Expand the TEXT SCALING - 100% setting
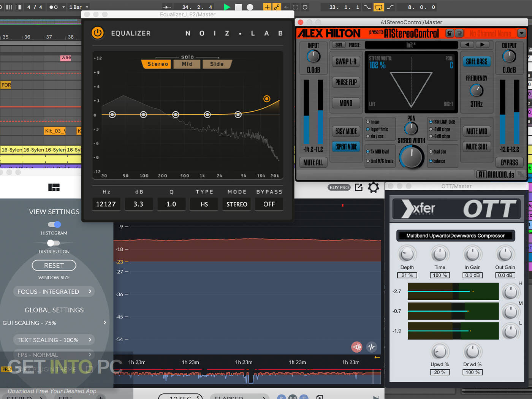Image resolution: width=532 pixels, height=399 pixels. coord(54,340)
